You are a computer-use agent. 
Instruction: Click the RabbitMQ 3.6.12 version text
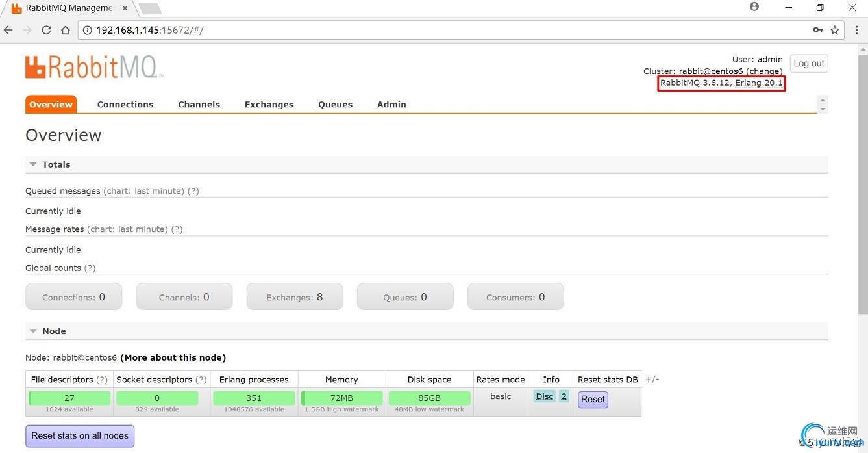coord(696,83)
